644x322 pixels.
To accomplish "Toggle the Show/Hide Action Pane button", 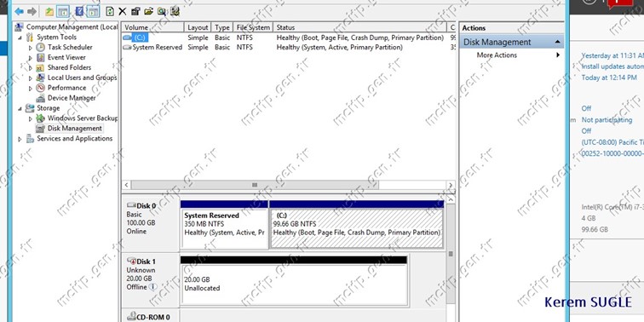I will point(93,12).
